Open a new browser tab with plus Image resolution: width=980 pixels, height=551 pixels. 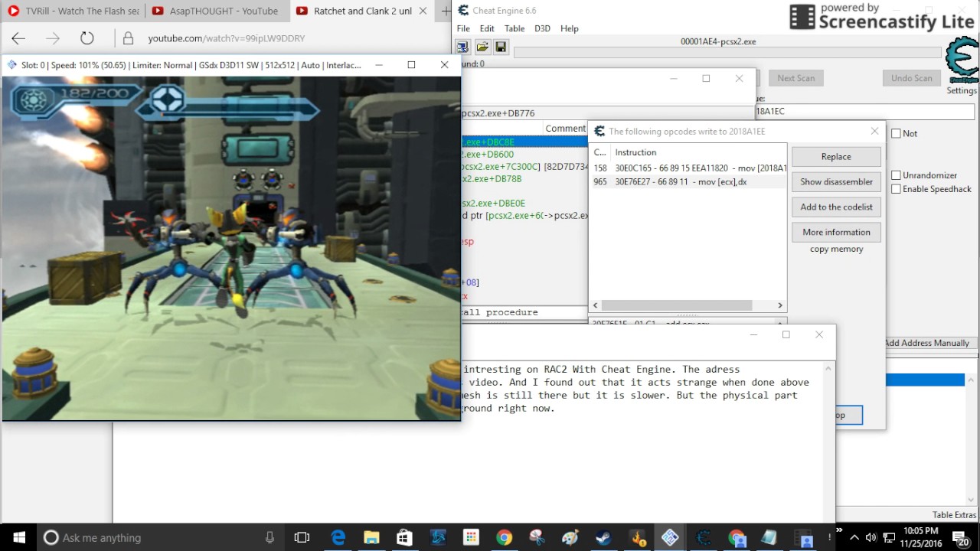pyautogui.click(x=445, y=11)
